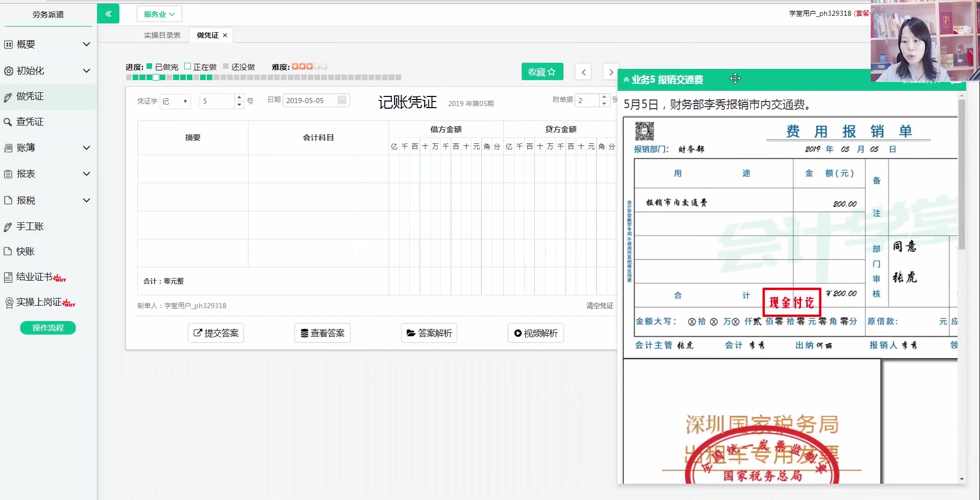Click the webcam video thumbnail

click(x=925, y=41)
